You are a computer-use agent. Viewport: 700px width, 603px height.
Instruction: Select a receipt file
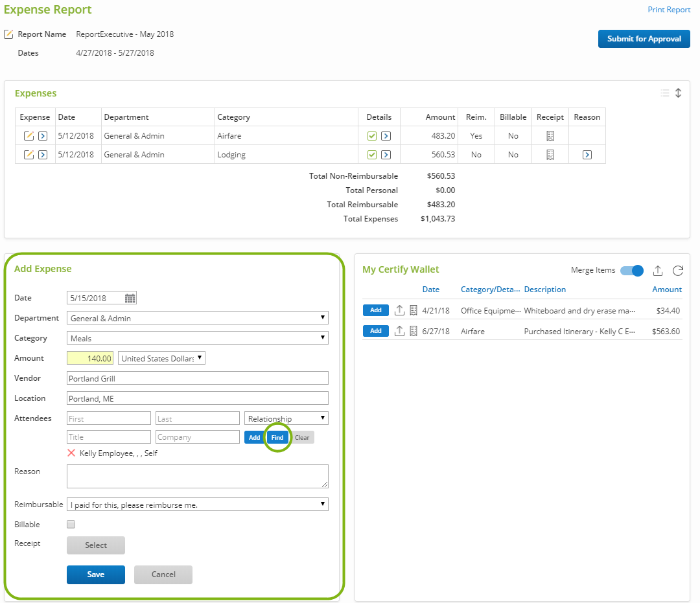point(95,545)
